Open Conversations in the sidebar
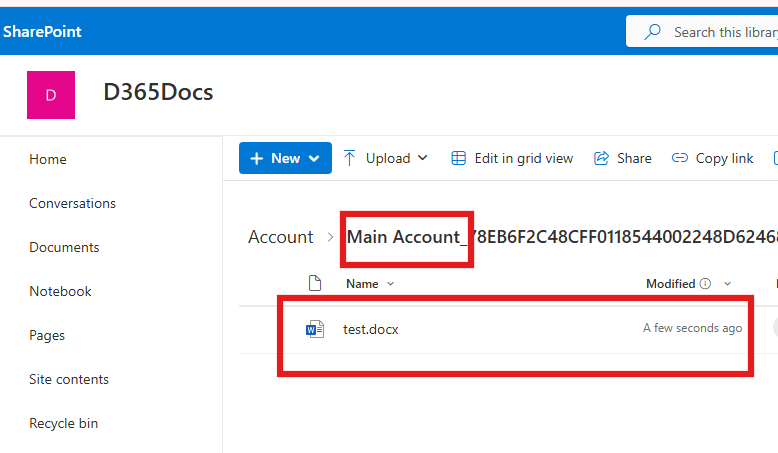 (72, 203)
